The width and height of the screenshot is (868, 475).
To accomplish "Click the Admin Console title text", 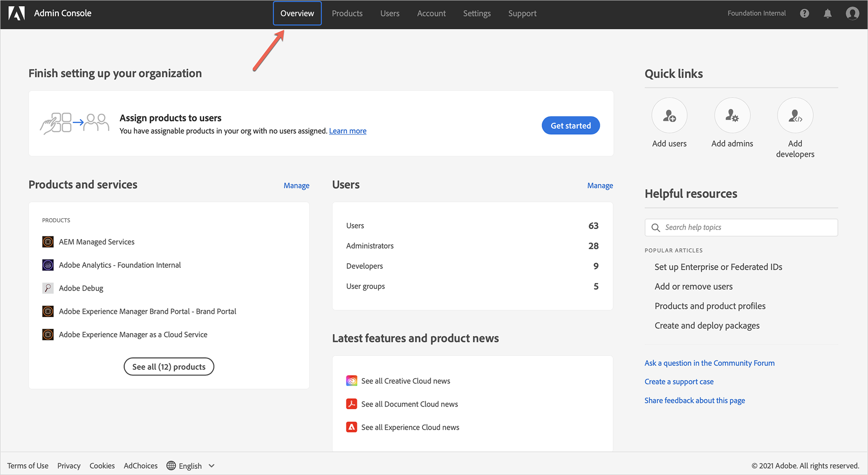I will 62,13.
